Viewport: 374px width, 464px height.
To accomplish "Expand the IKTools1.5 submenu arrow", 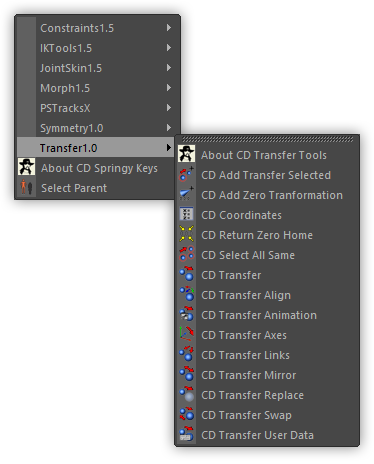I will tap(169, 48).
